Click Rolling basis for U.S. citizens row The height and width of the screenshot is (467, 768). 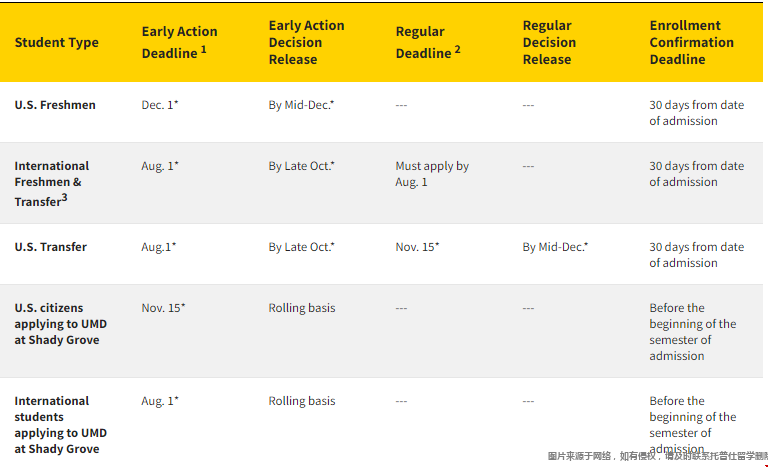(302, 308)
